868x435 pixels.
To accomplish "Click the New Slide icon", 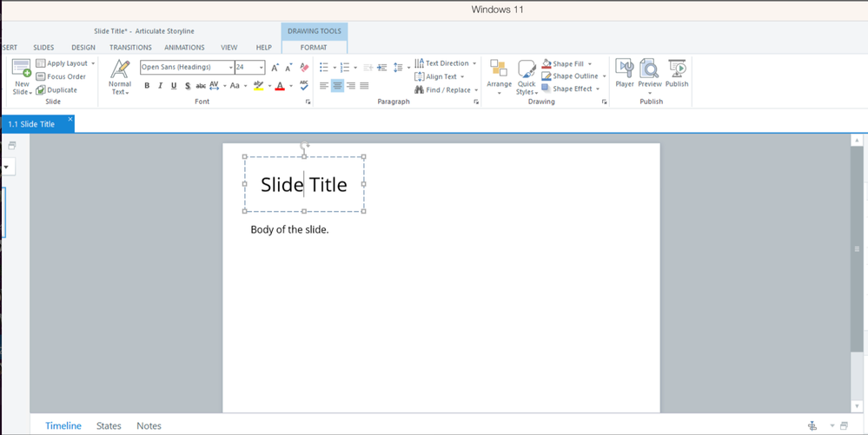I will [x=22, y=69].
